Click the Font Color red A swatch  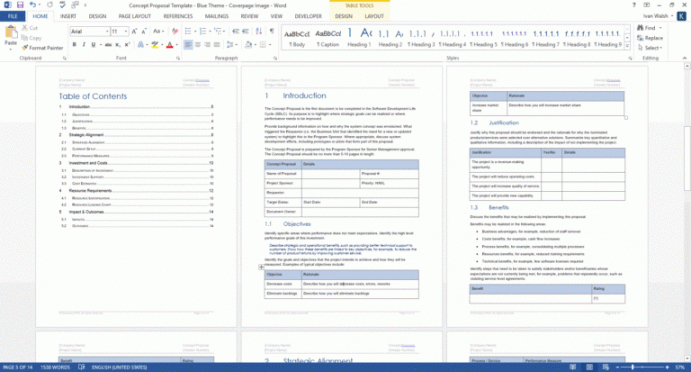[x=170, y=45]
